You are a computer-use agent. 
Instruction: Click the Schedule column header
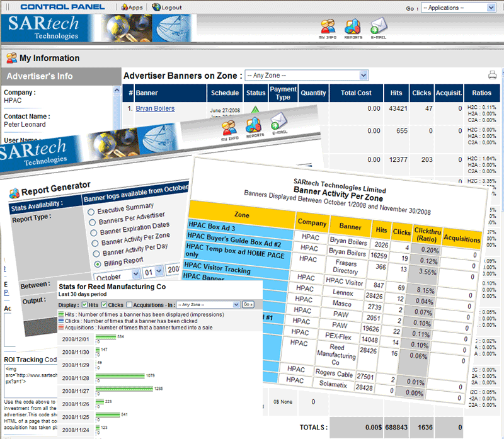[225, 93]
